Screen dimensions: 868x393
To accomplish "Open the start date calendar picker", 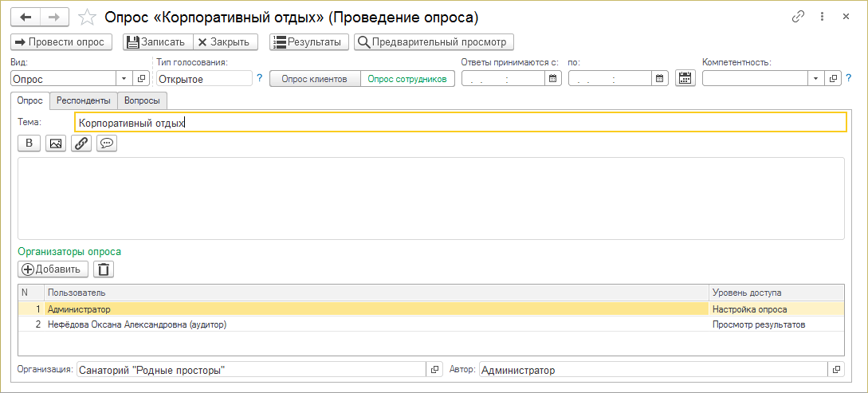I will 552,78.
